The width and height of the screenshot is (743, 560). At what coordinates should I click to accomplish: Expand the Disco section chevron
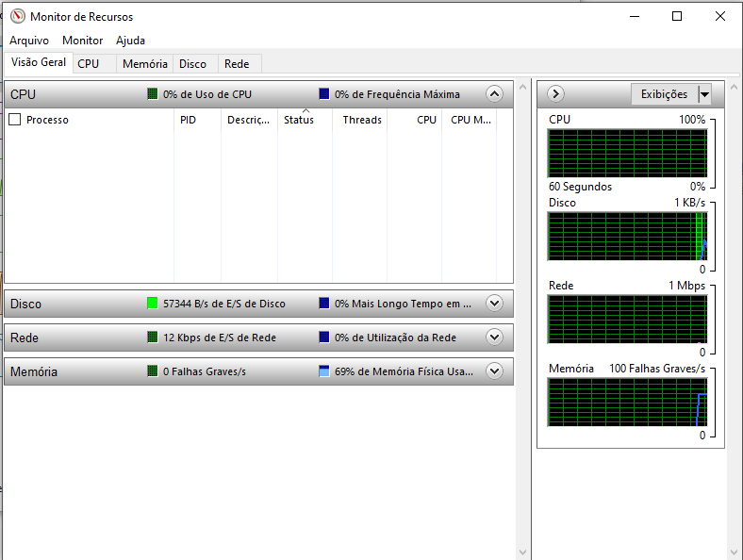tap(494, 304)
